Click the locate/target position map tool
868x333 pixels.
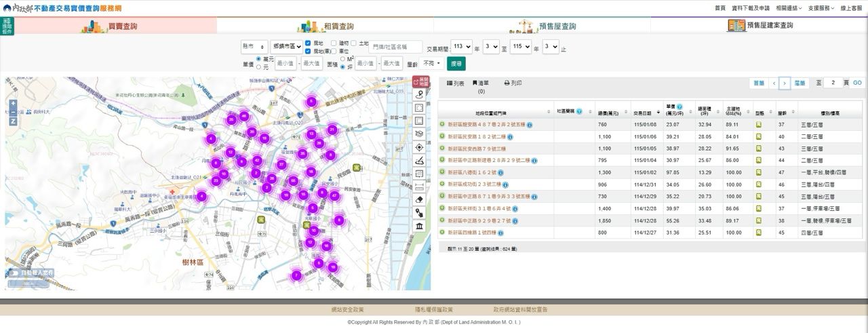pyautogui.click(x=420, y=147)
